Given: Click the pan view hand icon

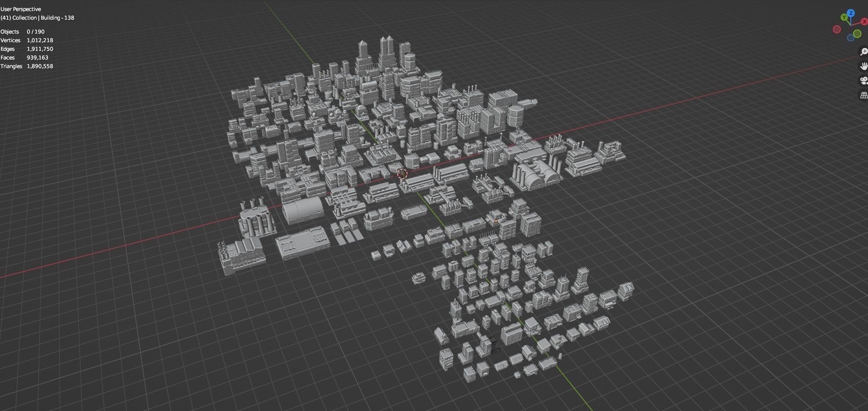Looking at the screenshot, I should point(863,66).
